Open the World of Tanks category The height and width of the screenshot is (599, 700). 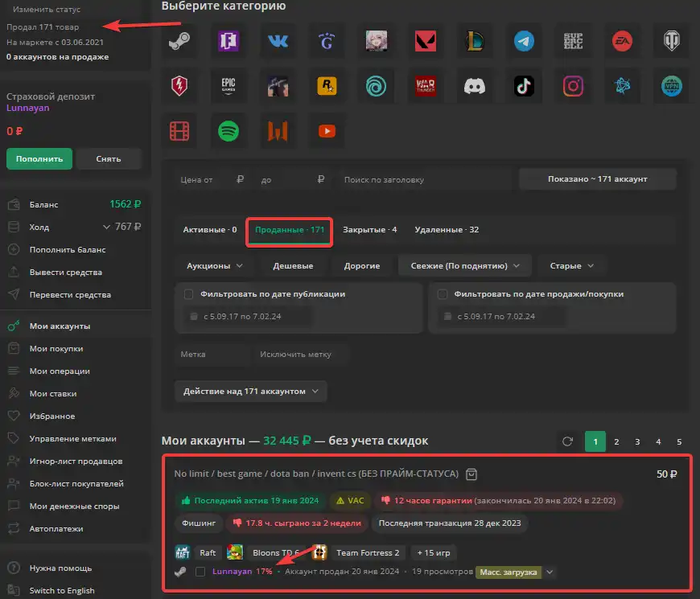[x=672, y=41]
